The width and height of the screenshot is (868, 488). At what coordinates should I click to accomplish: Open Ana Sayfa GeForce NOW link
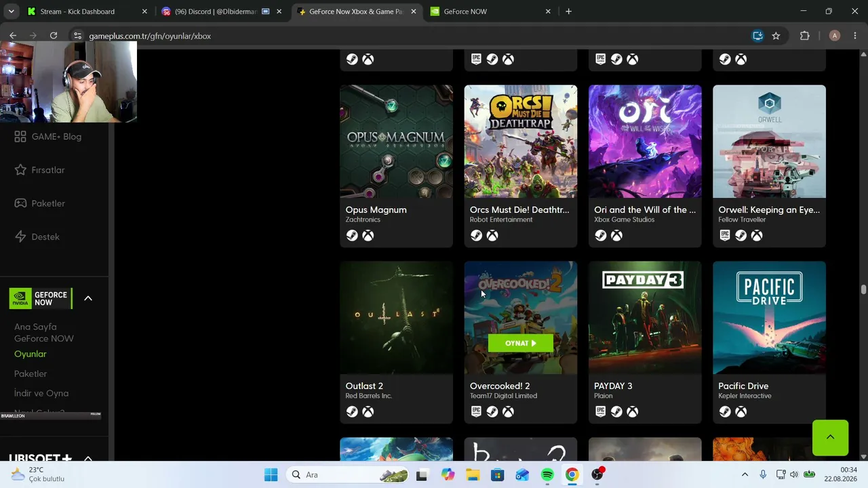click(x=44, y=333)
